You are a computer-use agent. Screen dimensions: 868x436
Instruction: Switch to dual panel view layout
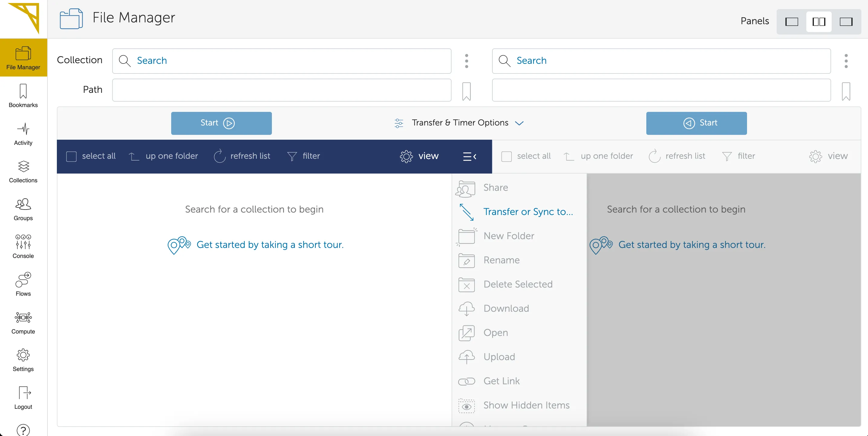818,21
